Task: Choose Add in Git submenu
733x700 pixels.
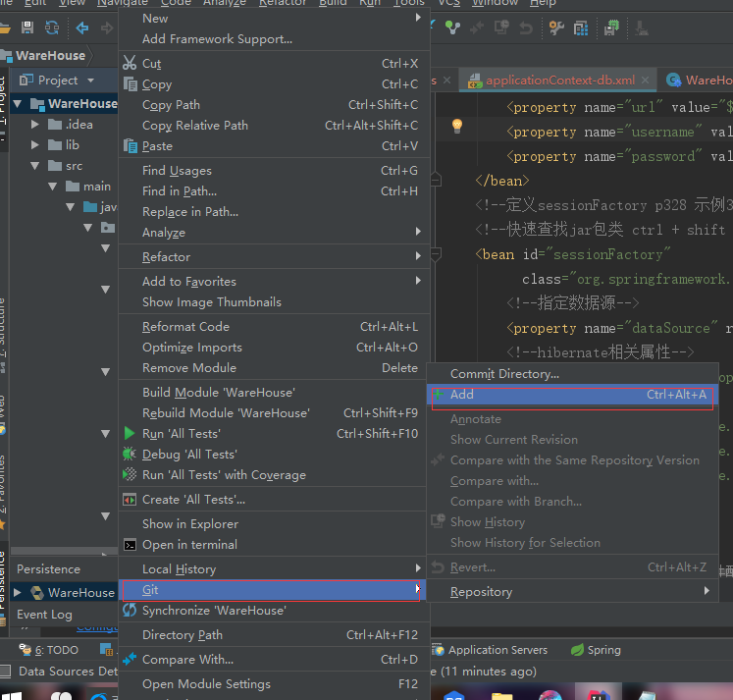Action: coord(573,395)
